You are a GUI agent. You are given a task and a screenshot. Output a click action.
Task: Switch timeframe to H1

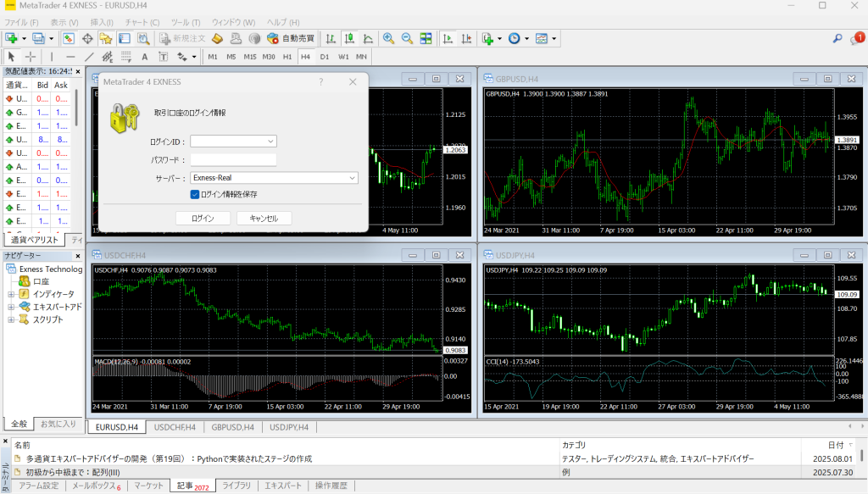pyautogui.click(x=287, y=57)
